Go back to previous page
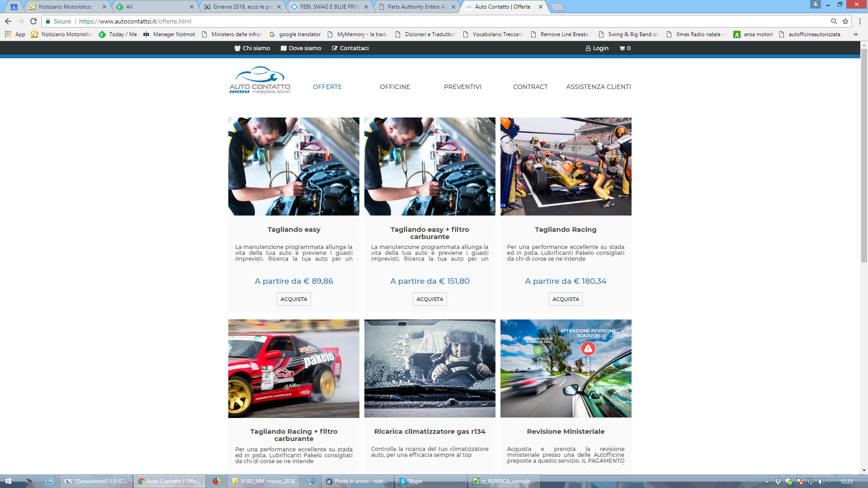 [8, 21]
